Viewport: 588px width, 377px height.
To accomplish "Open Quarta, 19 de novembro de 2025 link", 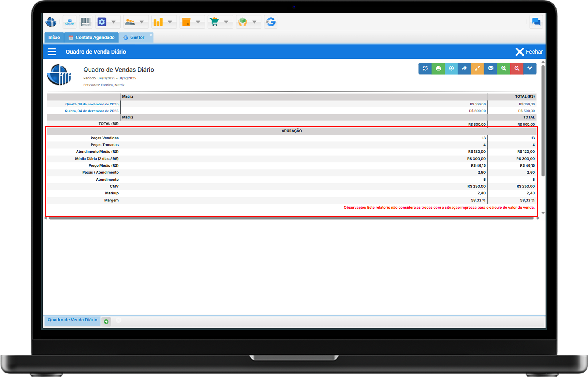I will point(92,104).
